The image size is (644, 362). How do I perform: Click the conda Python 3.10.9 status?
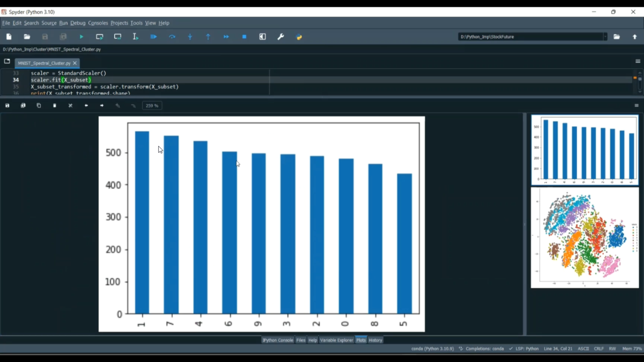click(x=432, y=349)
